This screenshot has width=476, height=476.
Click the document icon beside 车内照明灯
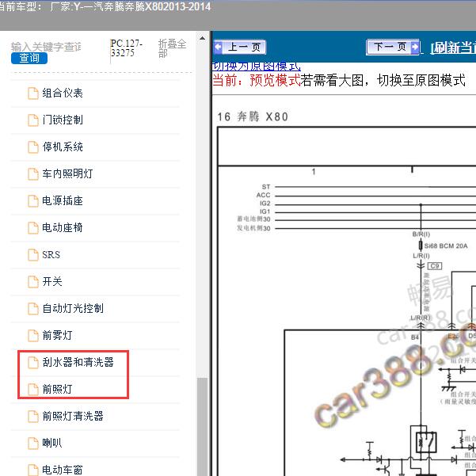[x=33, y=174]
